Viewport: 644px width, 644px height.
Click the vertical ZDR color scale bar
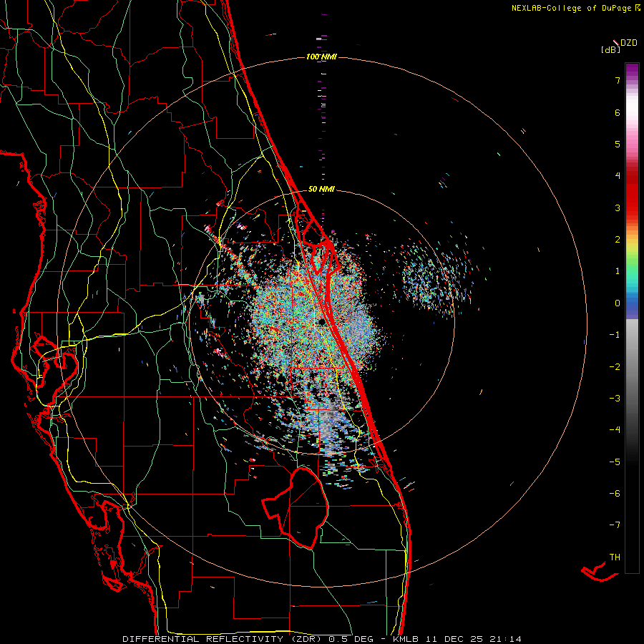(632, 318)
